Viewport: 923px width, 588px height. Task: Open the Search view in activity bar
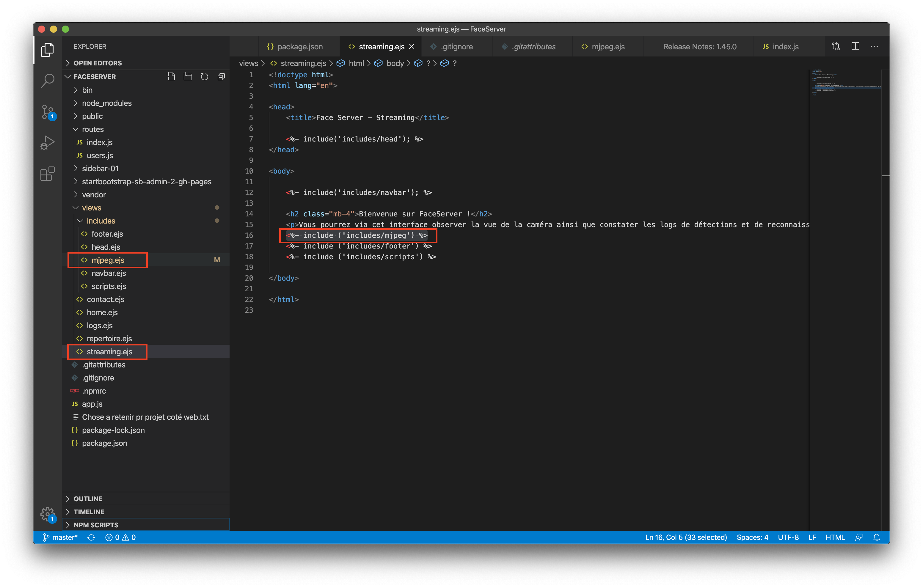click(x=48, y=81)
